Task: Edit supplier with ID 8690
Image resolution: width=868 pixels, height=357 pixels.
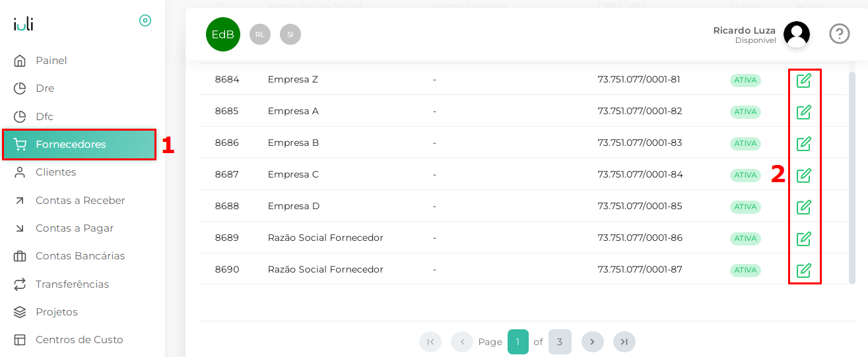Action: (x=803, y=271)
